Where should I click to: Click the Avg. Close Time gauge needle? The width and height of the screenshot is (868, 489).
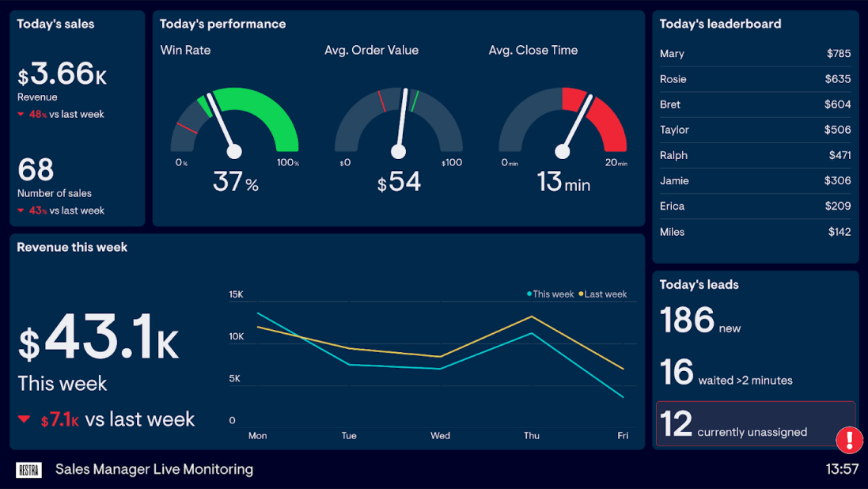pyautogui.click(x=576, y=127)
